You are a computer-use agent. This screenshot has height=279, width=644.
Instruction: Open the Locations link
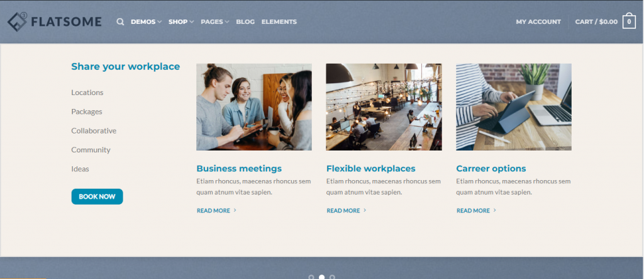click(87, 93)
